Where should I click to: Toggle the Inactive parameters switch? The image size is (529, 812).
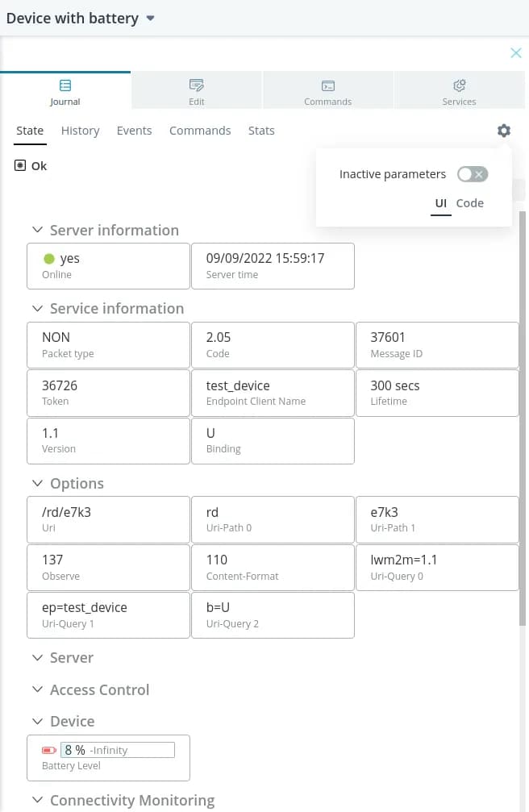tap(472, 174)
